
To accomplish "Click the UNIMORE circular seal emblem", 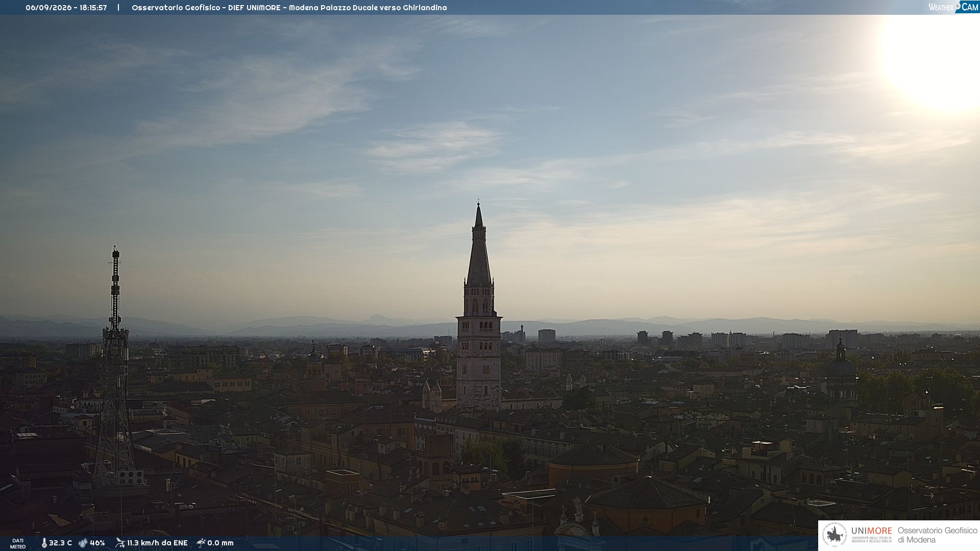I will click(x=835, y=535).
